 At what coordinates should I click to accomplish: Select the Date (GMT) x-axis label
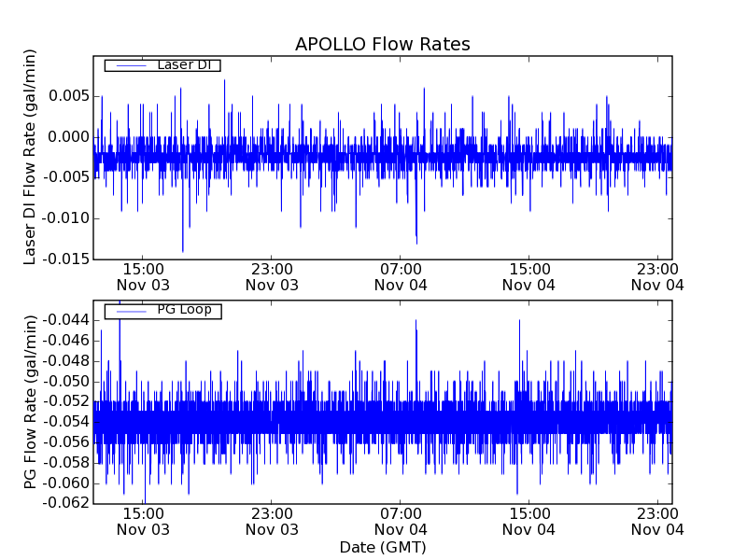pos(382,547)
